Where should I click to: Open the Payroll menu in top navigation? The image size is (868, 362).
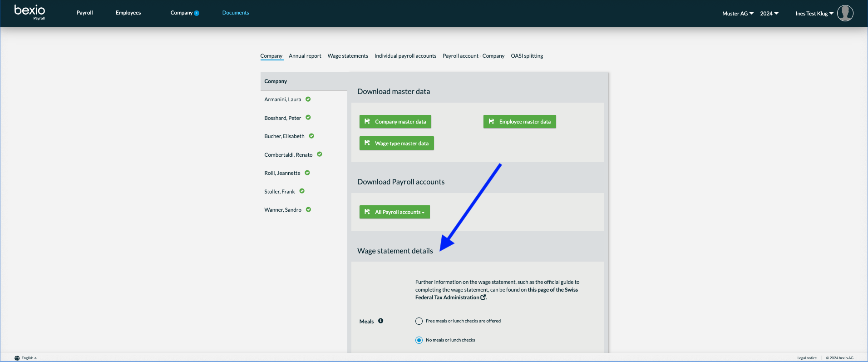84,13
